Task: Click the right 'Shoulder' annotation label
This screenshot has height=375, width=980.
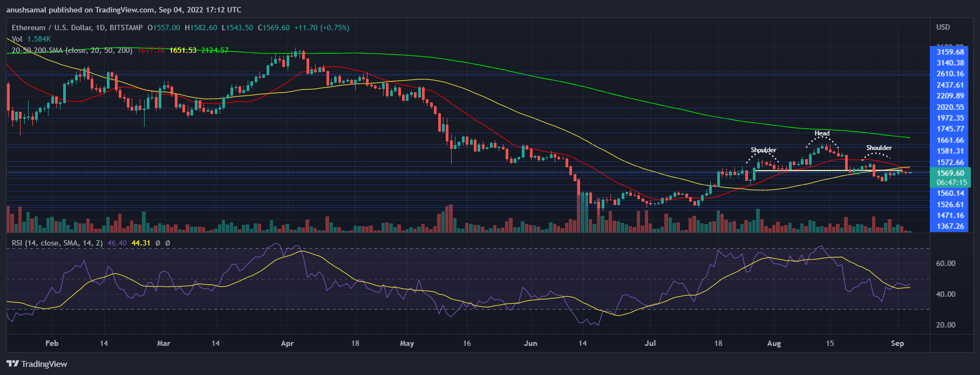Action: [x=879, y=148]
